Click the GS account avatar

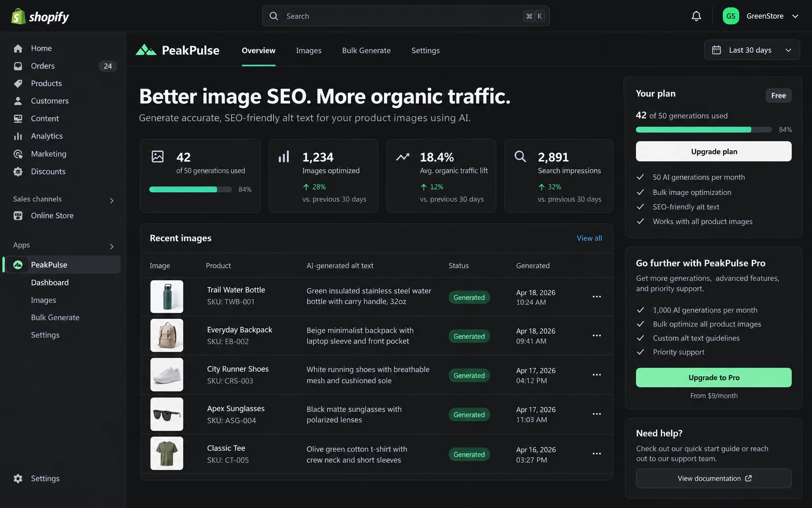(x=731, y=16)
